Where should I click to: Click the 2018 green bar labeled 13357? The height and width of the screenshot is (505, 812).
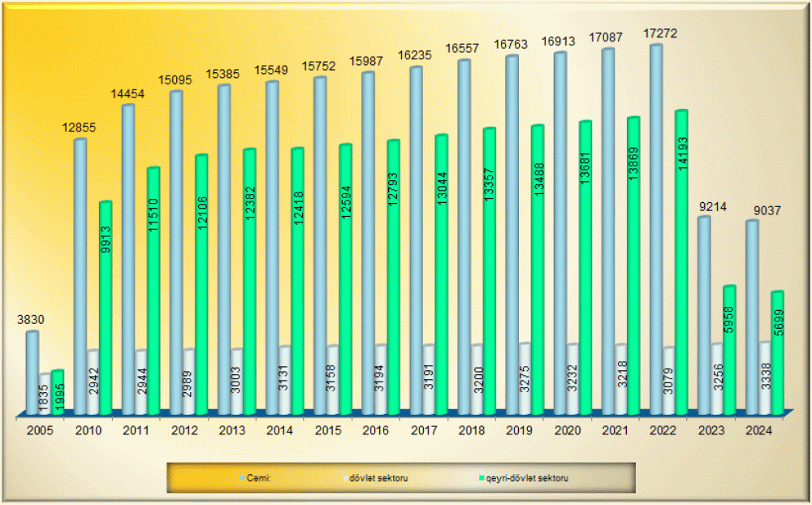[x=489, y=268]
